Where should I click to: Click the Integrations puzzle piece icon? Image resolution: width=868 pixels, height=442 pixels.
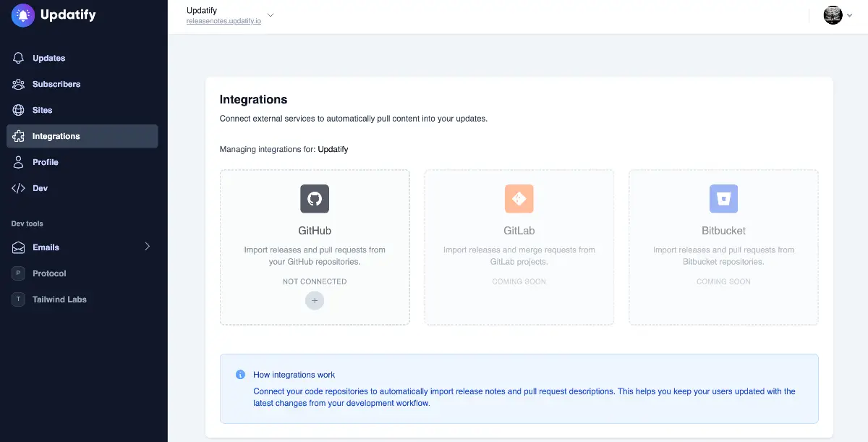(19, 136)
